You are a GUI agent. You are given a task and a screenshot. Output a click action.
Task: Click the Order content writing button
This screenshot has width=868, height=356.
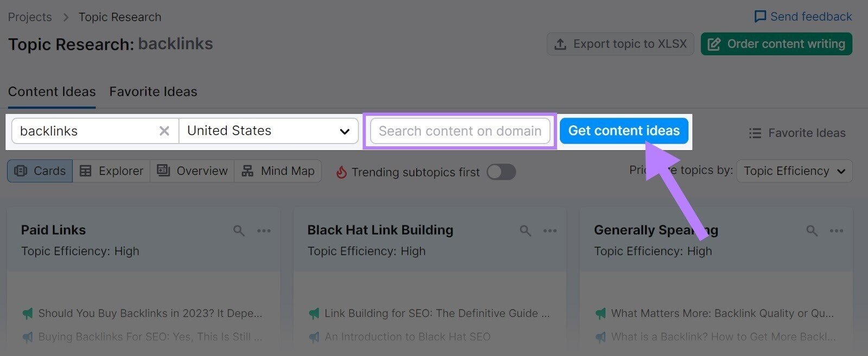click(776, 44)
